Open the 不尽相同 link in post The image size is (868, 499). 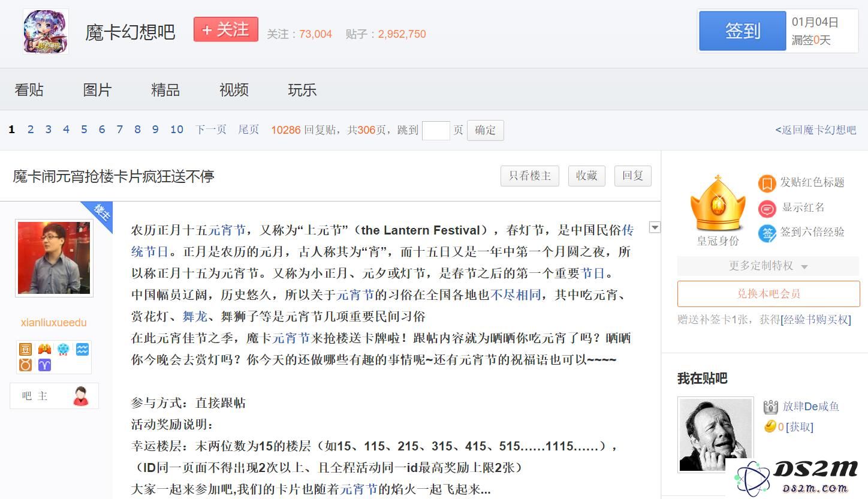(x=516, y=295)
